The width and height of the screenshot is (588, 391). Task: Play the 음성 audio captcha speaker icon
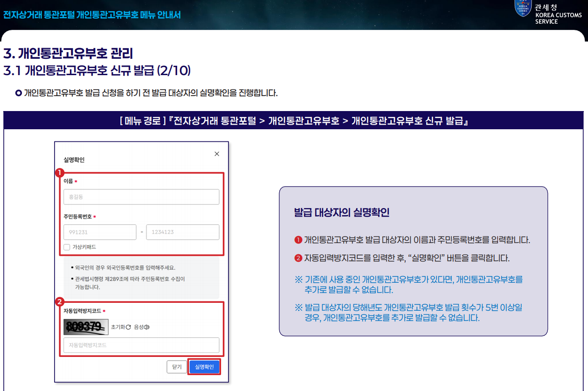click(x=147, y=327)
